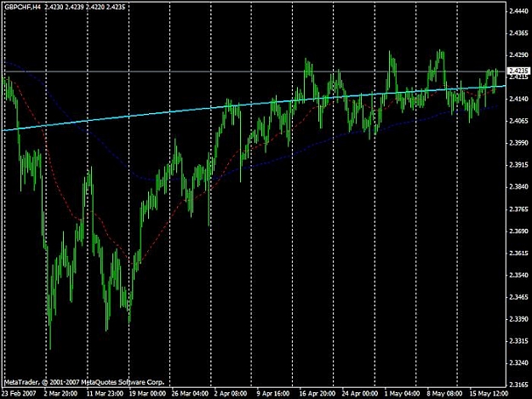This screenshot has width=532, height=399.
Task: Click the 2.3690 price axis label
Action: 518,231
